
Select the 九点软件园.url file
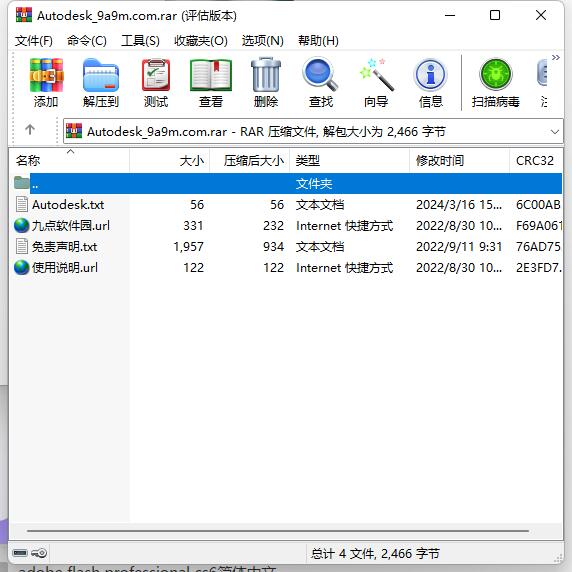point(71,226)
